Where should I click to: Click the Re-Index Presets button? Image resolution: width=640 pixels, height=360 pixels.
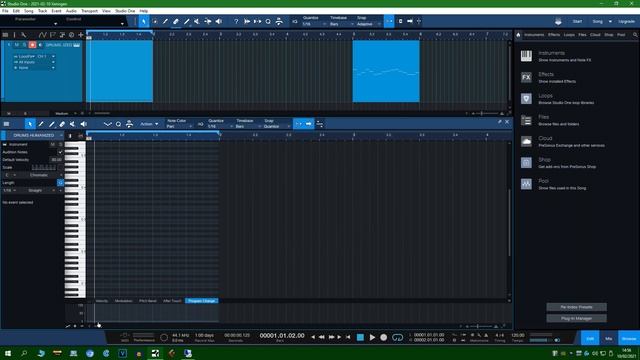tap(576, 307)
